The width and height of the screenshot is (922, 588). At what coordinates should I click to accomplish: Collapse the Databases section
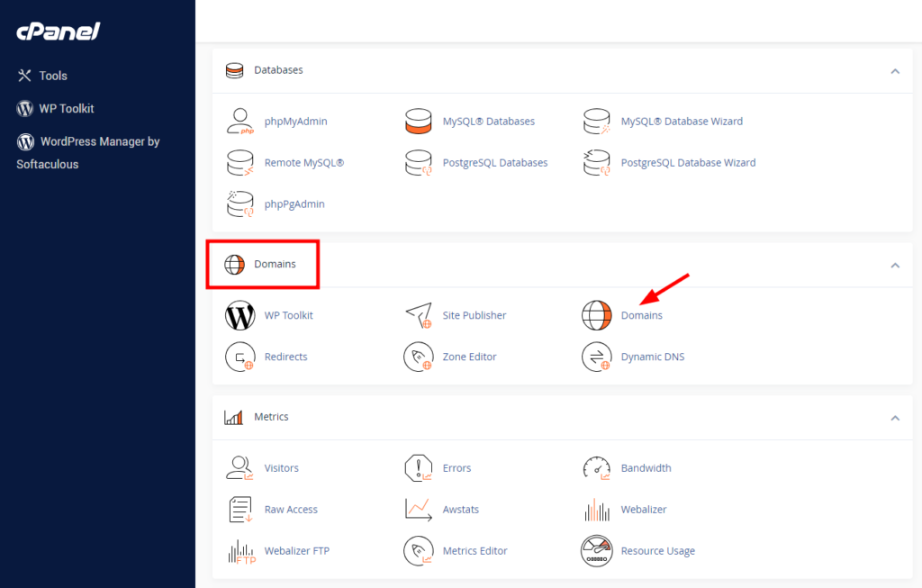coord(895,71)
